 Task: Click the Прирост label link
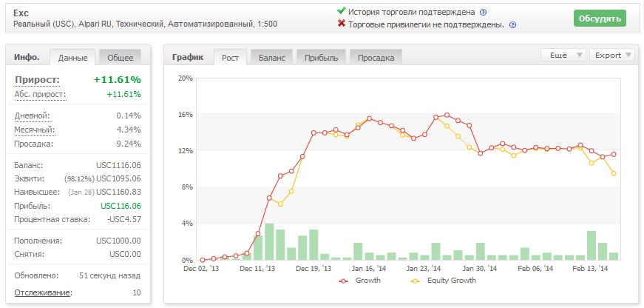[38, 80]
